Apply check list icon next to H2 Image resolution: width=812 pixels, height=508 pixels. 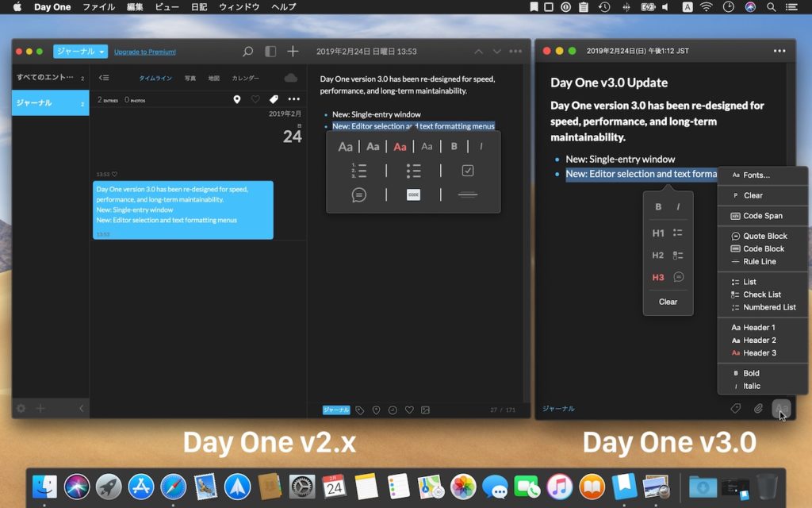678,255
